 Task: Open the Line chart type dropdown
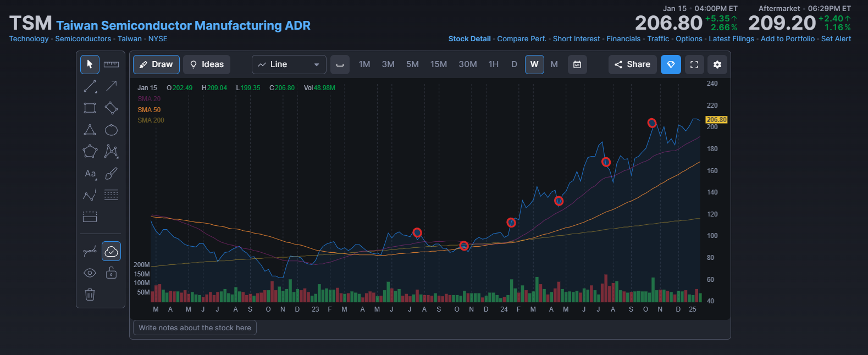tap(289, 64)
